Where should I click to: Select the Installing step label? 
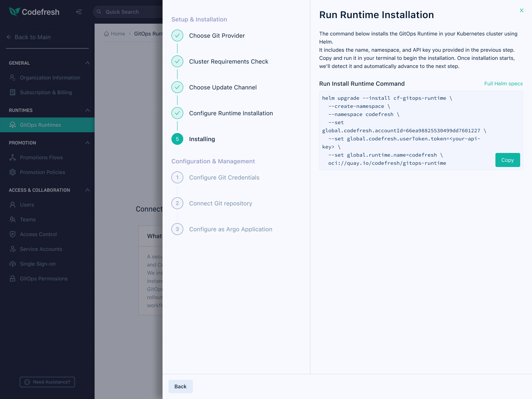pyautogui.click(x=202, y=139)
